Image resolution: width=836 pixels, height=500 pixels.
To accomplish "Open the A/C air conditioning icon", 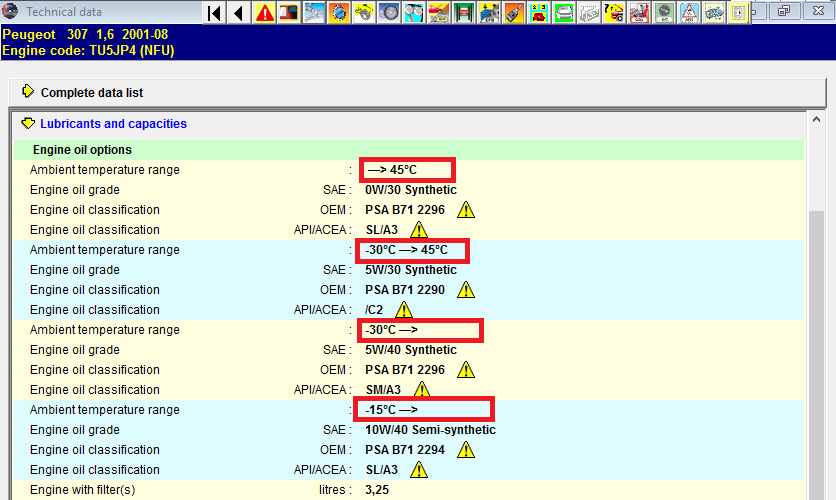I will 664,12.
